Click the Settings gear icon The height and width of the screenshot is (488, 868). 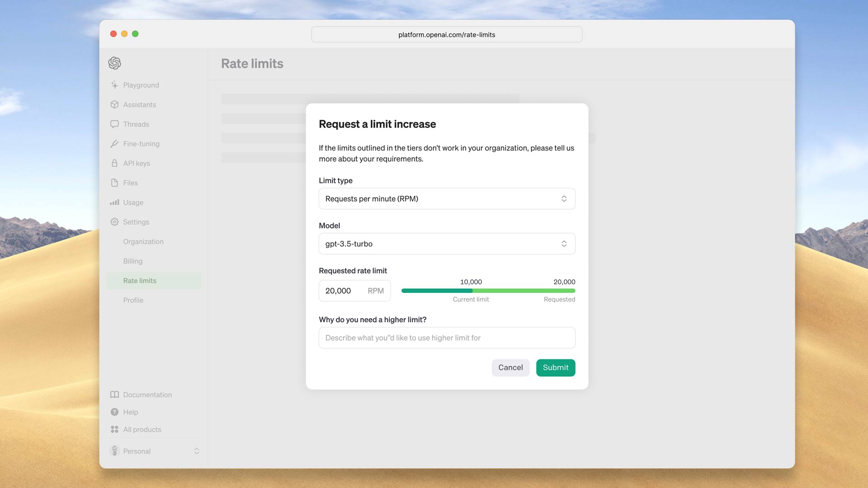(114, 222)
